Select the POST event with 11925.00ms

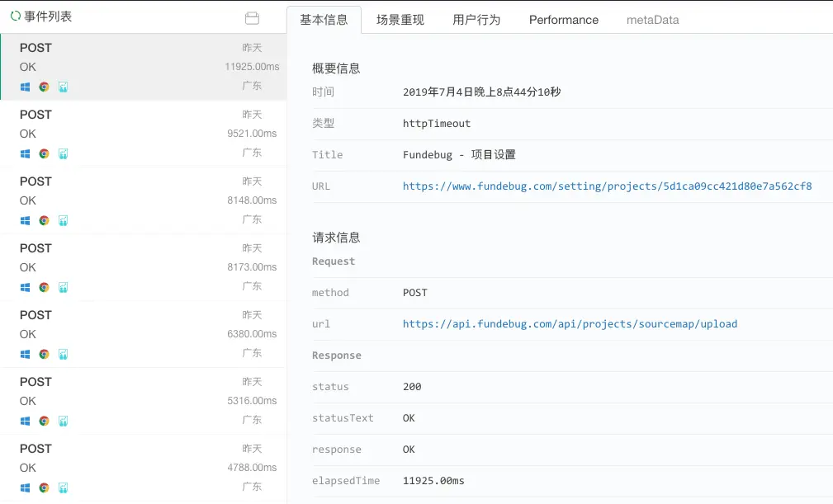pos(144,67)
